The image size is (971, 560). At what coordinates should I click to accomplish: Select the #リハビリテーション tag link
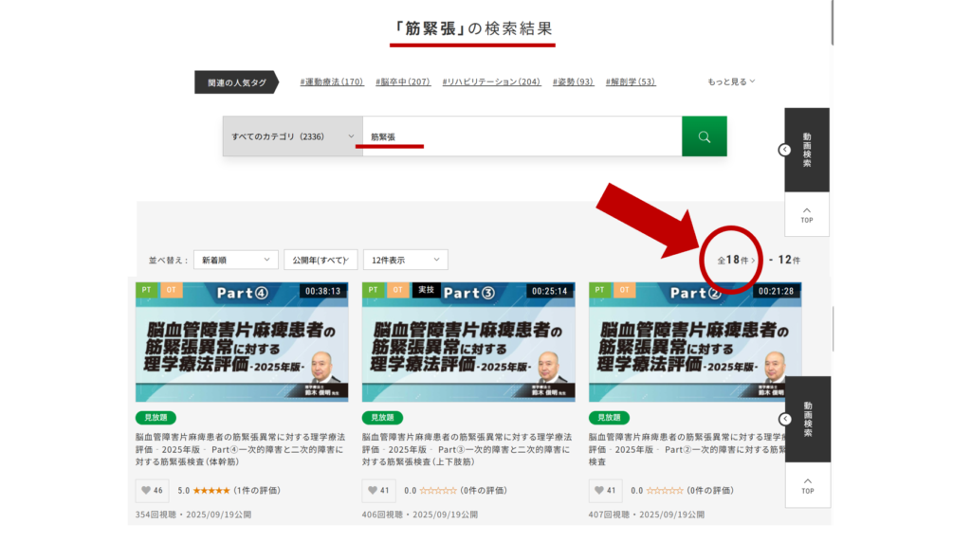tap(491, 81)
